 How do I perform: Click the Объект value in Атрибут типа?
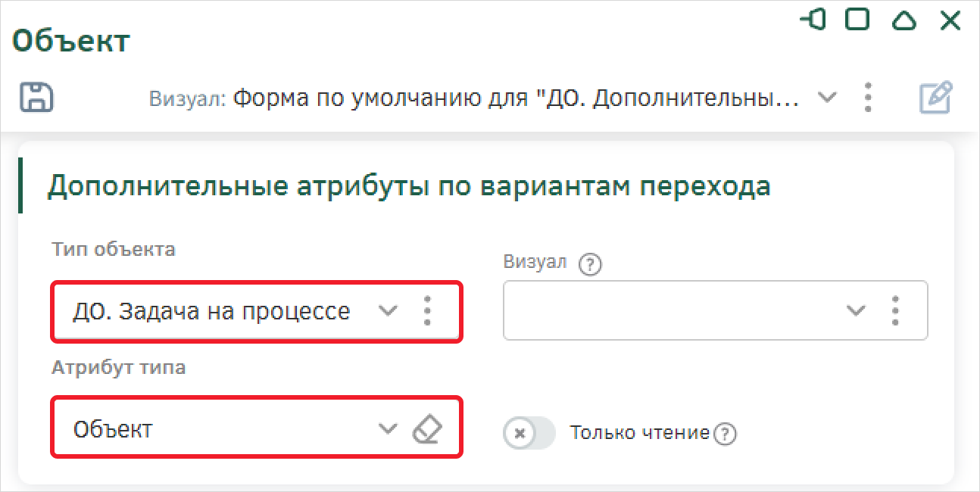pyautogui.click(x=113, y=429)
